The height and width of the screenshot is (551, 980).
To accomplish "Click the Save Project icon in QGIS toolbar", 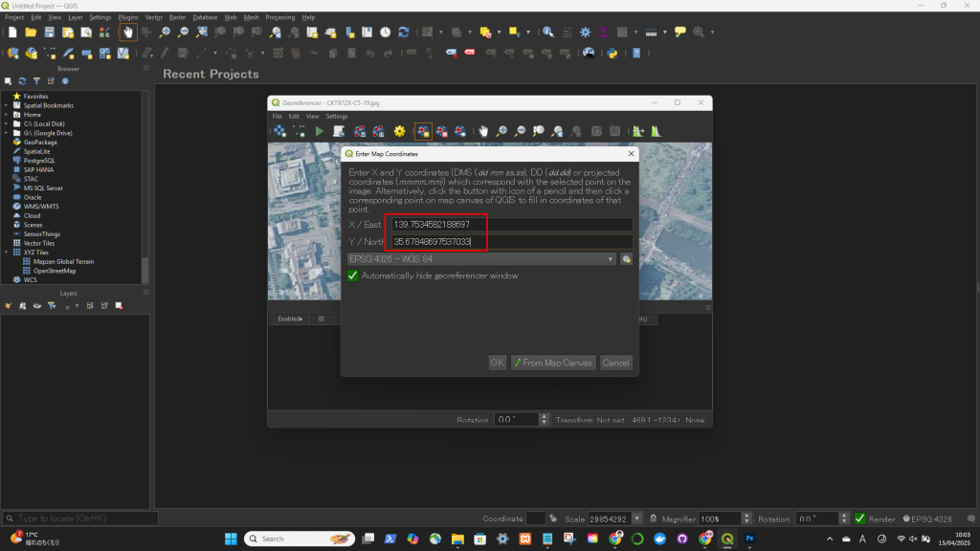I will (x=49, y=32).
